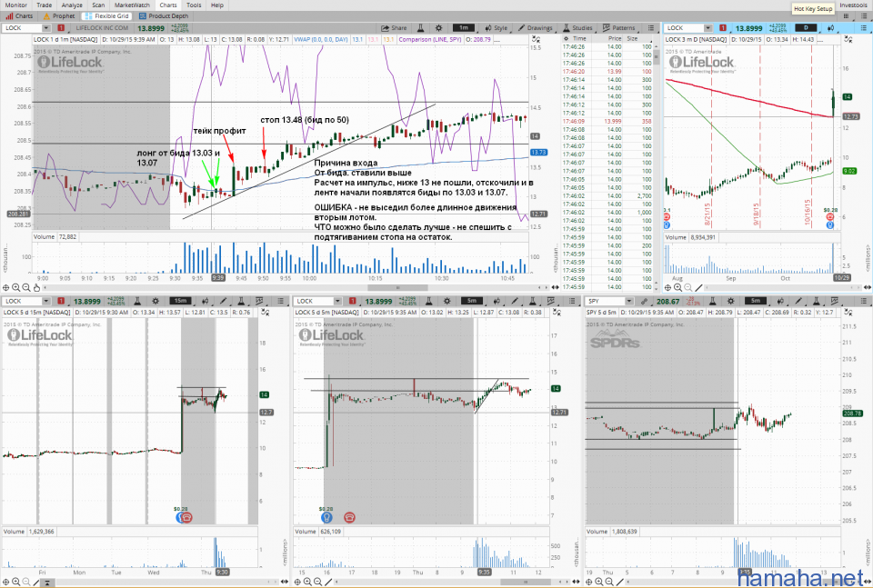Zoom out with magnifier under main chart

(26, 287)
